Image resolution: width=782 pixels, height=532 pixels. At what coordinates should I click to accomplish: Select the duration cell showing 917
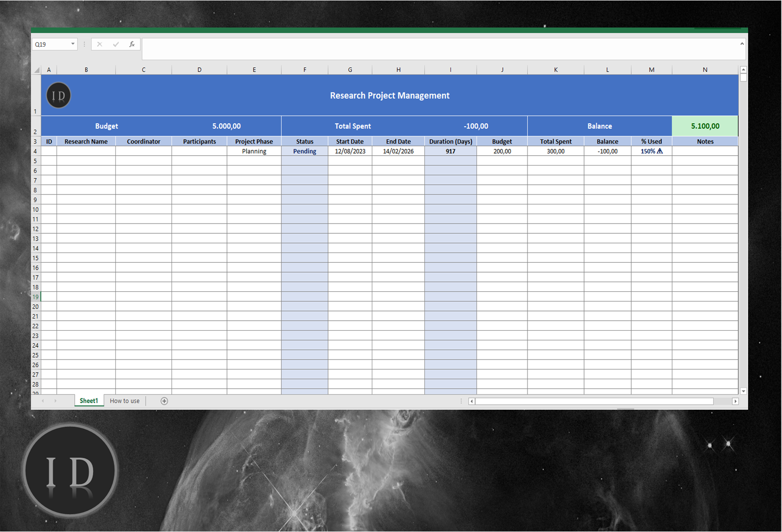450,151
